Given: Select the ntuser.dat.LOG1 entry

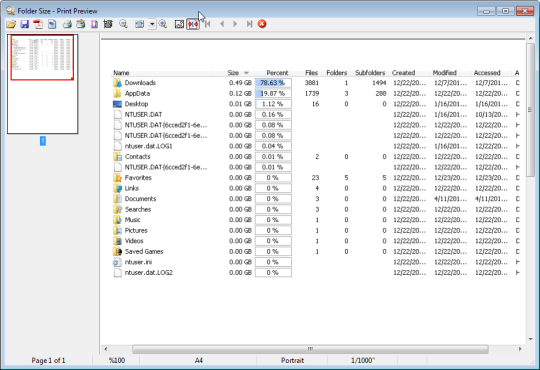Looking at the screenshot, I should [x=148, y=146].
